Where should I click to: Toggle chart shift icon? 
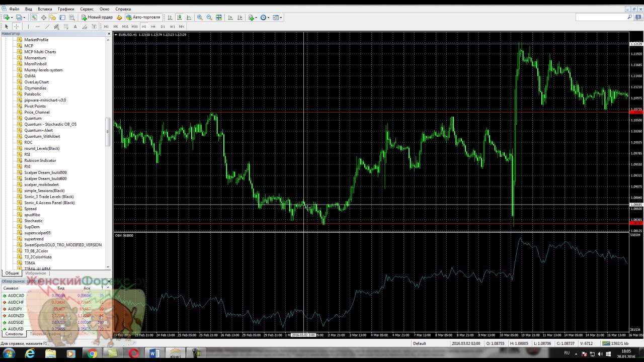point(239,17)
